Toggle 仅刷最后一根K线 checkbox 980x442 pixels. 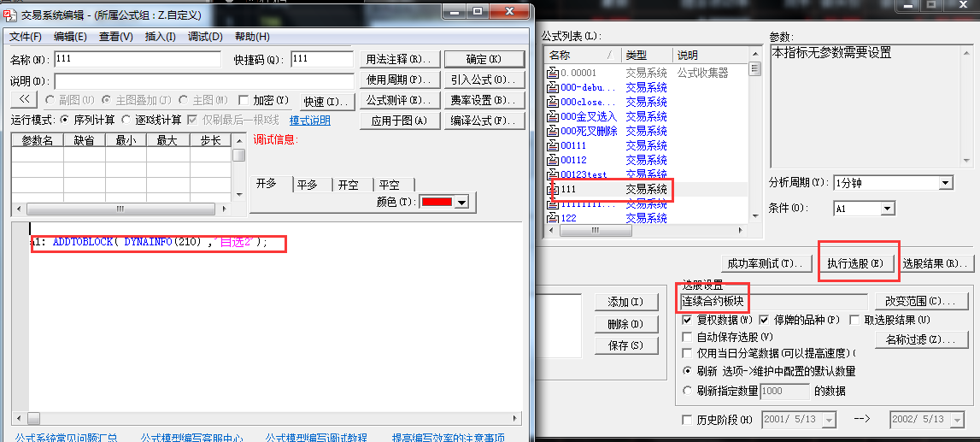pyautogui.click(x=192, y=120)
